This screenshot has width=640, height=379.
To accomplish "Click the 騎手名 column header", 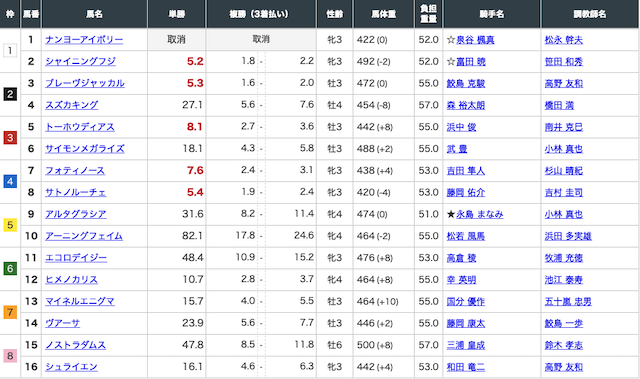I will tap(492, 14).
